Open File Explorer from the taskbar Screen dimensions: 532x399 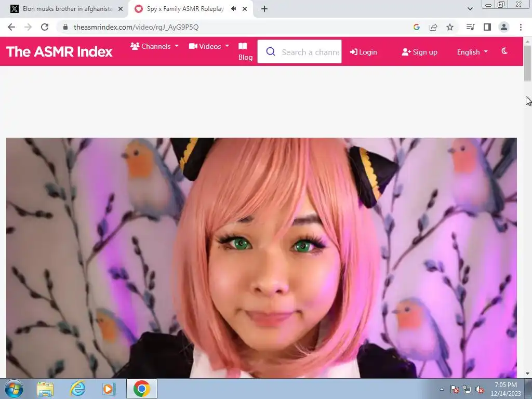click(x=45, y=389)
